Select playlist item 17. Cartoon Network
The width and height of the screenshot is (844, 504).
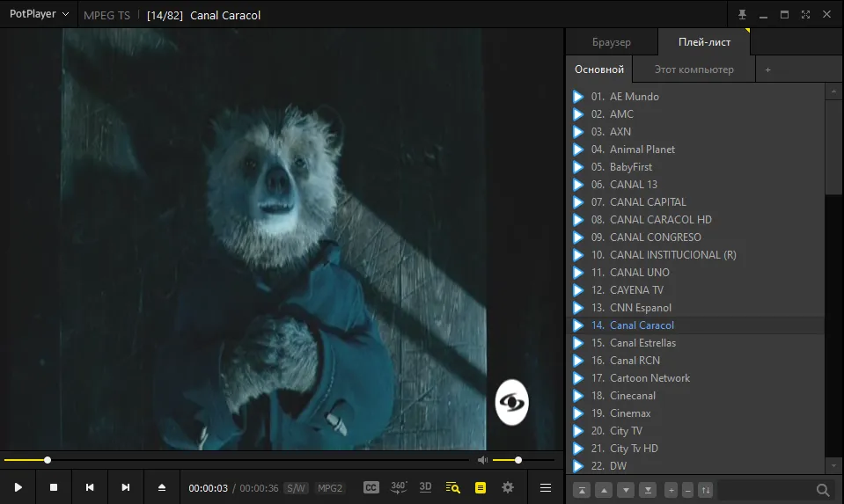695,378
